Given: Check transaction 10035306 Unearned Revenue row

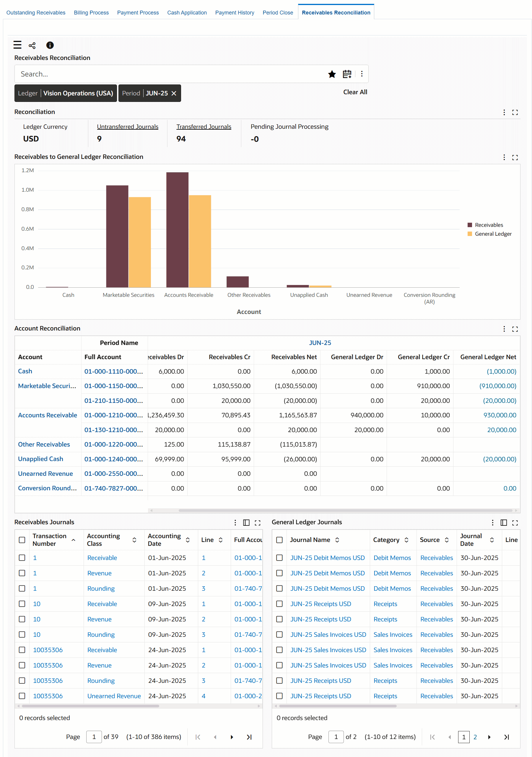Looking at the screenshot, I should click(22, 696).
